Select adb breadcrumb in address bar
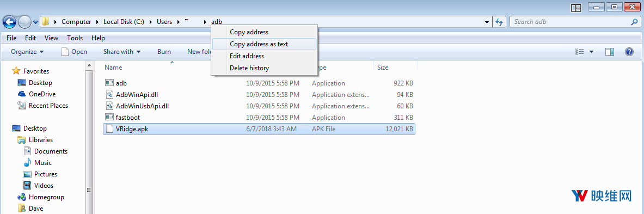Image resolution: width=644 pixels, height=214 pixels. tap(217, 22)
